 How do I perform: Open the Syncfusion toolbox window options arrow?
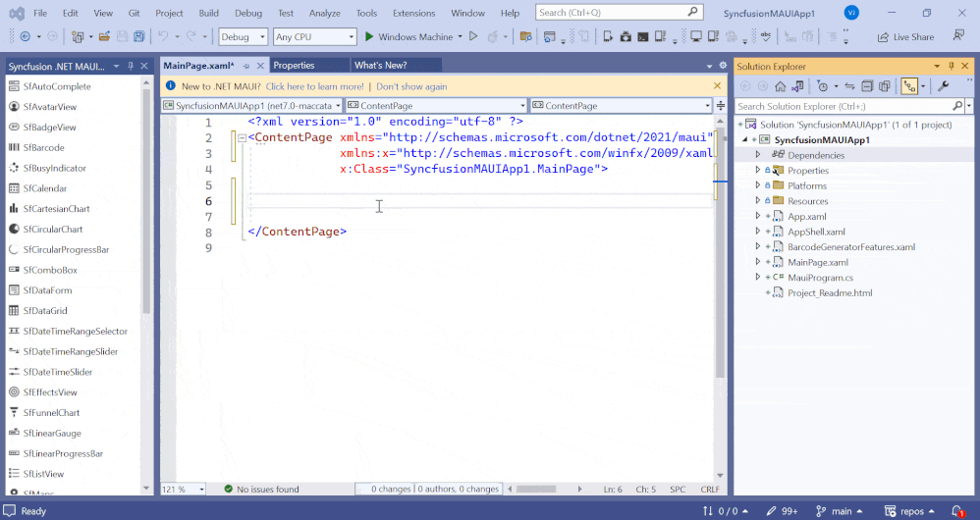[116, 66]
